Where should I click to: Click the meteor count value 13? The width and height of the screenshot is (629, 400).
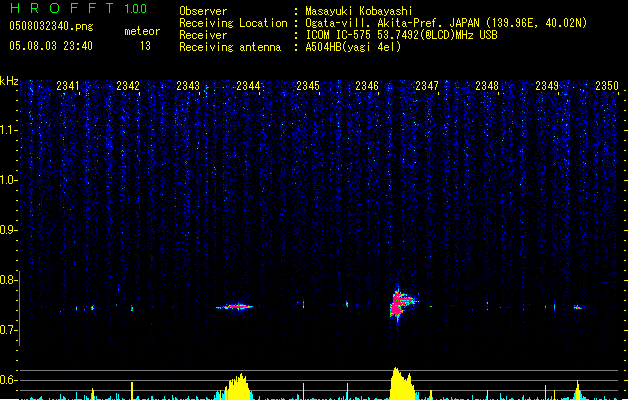(x=145, y=46)
